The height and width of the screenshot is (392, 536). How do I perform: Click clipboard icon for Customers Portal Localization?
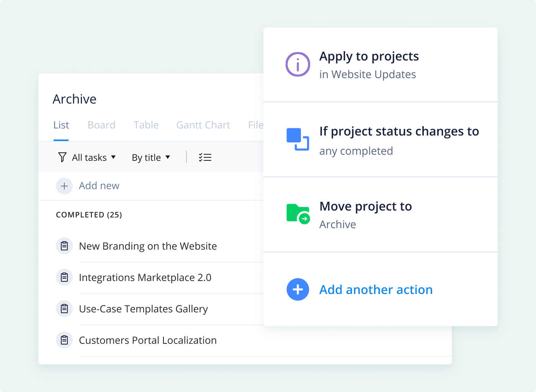(x=64, y=340)
